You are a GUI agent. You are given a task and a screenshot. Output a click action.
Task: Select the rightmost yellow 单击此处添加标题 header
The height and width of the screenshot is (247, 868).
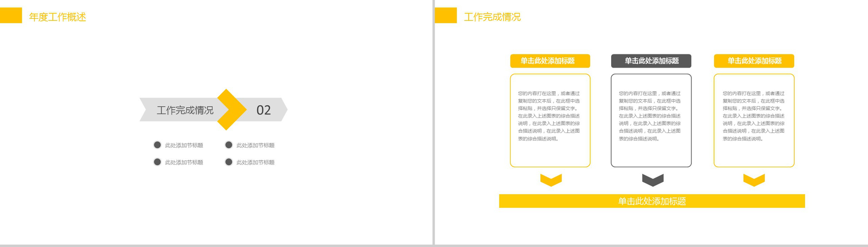point(754,61)
